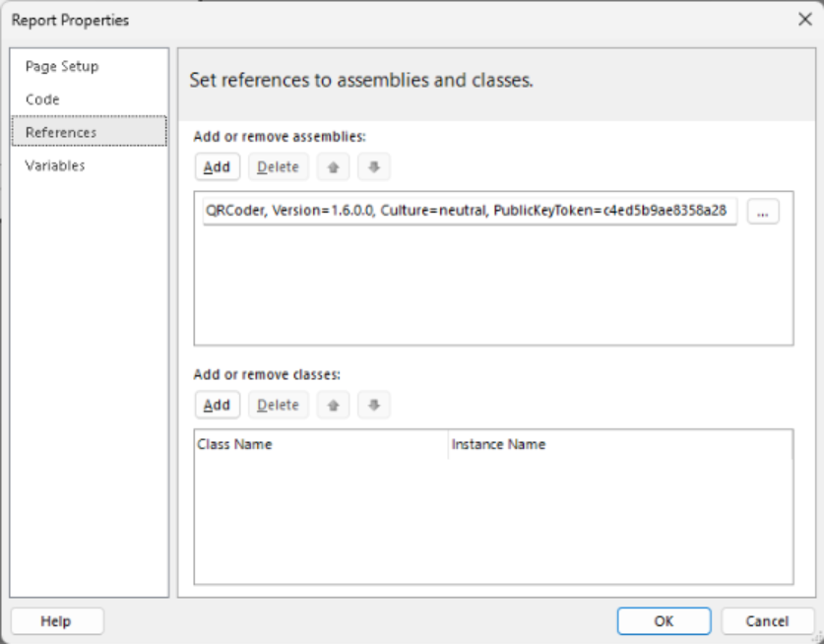Screen dimensions: 824x644
Task: Move class entry down with arrow icon
Action: [x=373, y=405]
